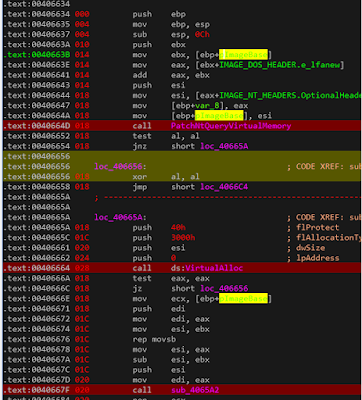
Task: Select the IMAGE_DOS_HEADER.e_lfanew operand
Action: click(279, 65)
